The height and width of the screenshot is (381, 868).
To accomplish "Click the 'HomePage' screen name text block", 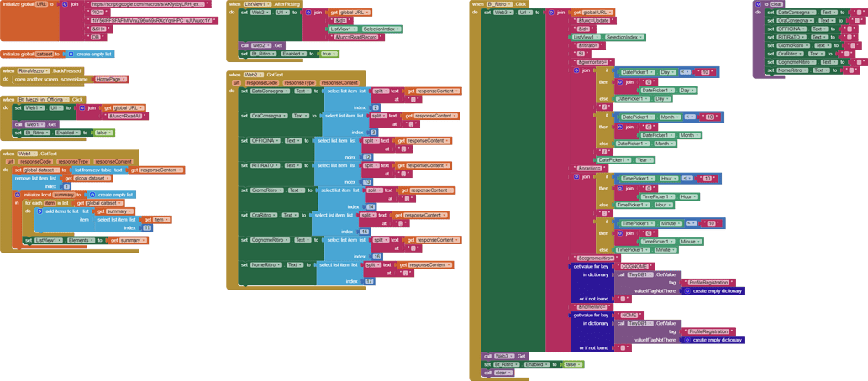I will click(x=108, y=79).
